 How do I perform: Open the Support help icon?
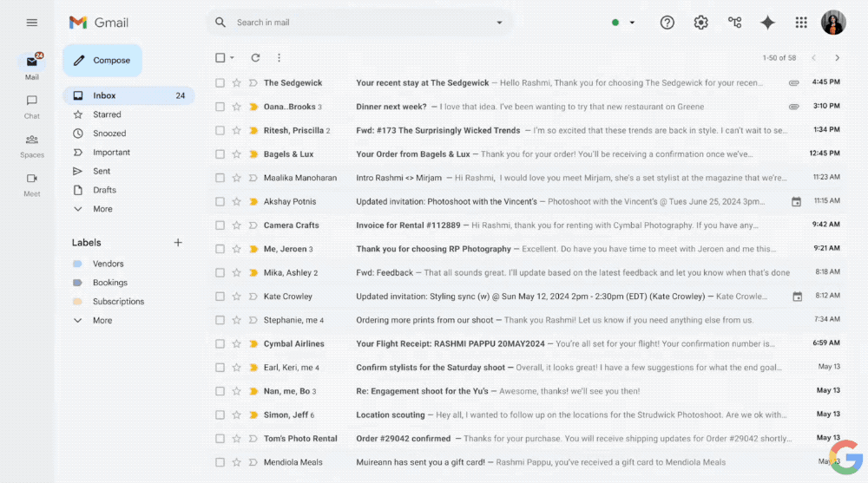(667, 23)
